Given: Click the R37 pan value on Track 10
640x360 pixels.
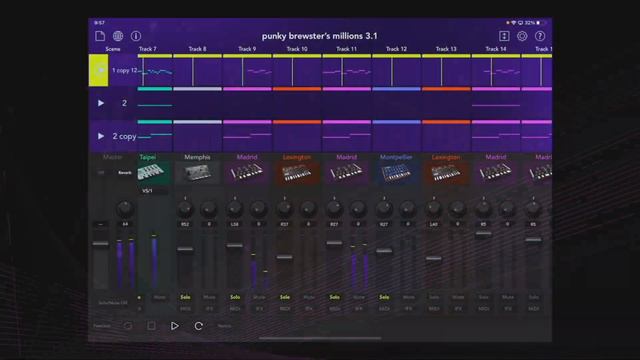Looking at the screenshot, I should click(284, 224).
